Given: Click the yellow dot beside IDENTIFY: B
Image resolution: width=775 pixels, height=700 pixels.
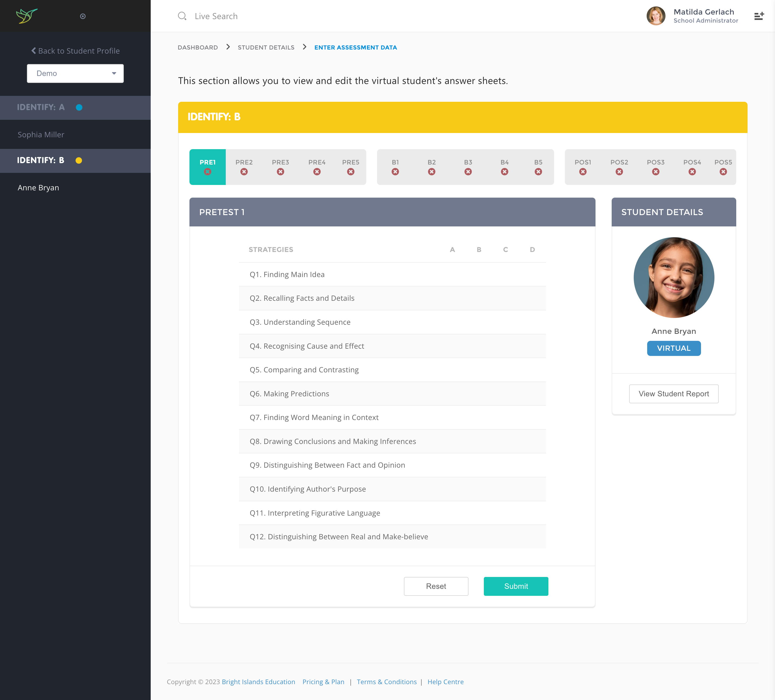Looking at the screenshot, I should [x=79, y=161].
